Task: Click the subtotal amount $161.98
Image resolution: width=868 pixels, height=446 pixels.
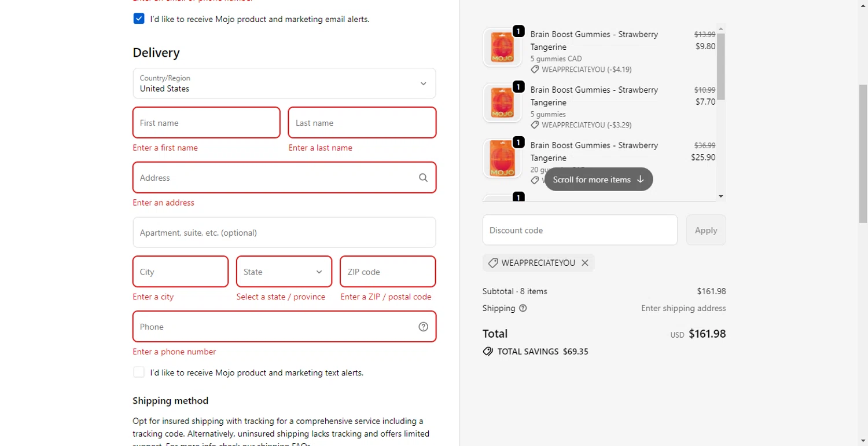Action: coord(711,291)
